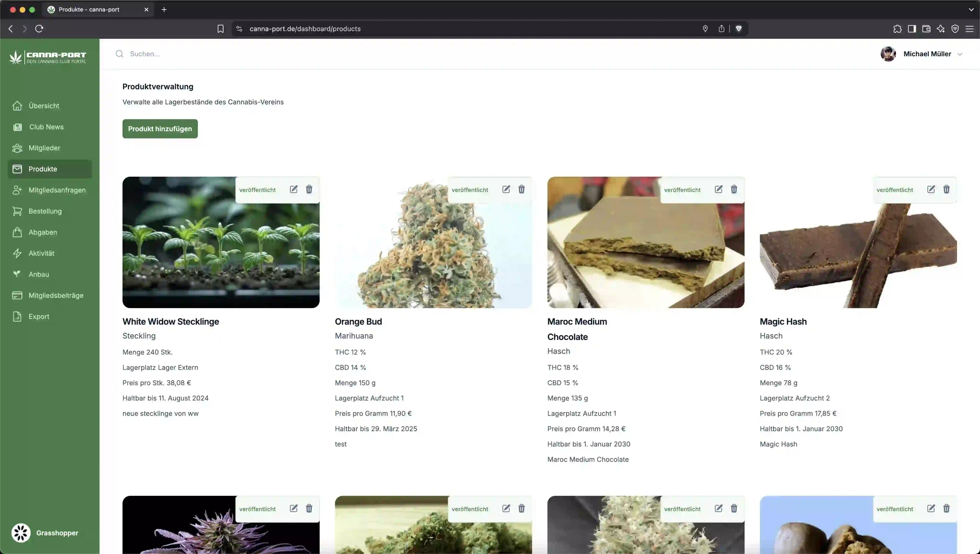Click the trash icon on the purple bud card
The image size is (980, 554).
pos(309,508)
